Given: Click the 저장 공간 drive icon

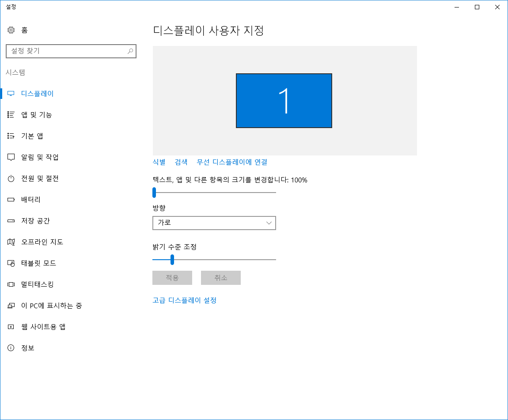Looking at the screenshot, I should (x=11, y=221).
